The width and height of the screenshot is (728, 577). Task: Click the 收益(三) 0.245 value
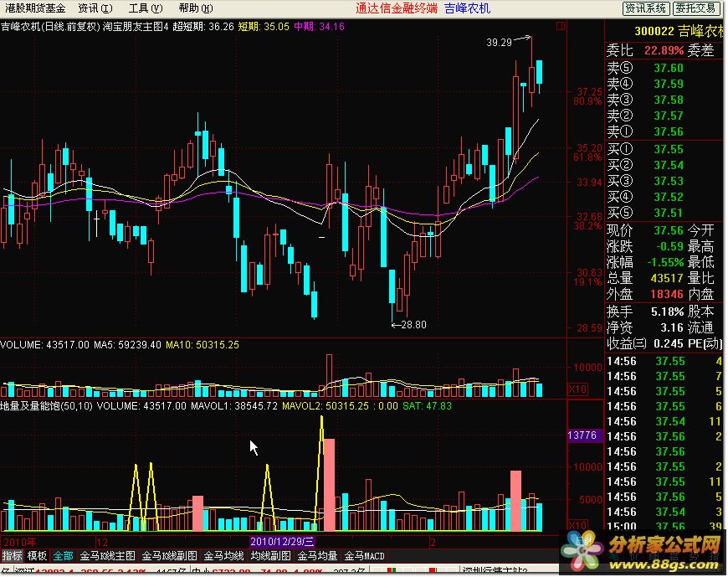(669, 344)
